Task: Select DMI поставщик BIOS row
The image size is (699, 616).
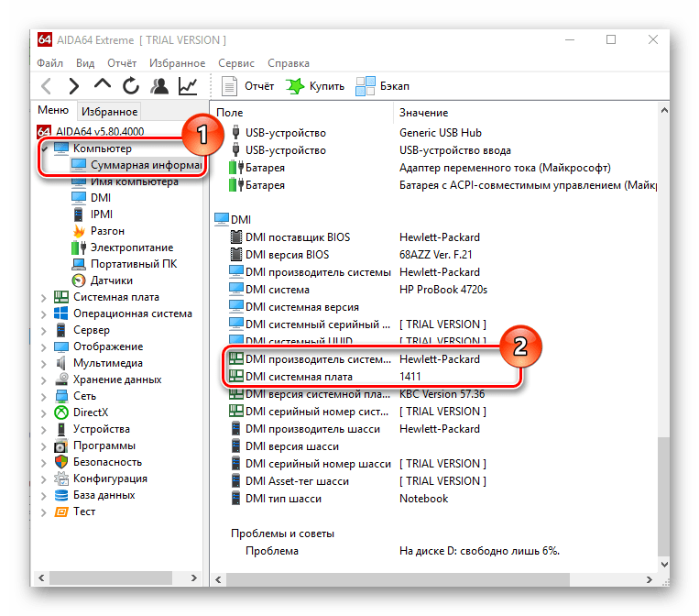Action: click(x=434, y=236)
